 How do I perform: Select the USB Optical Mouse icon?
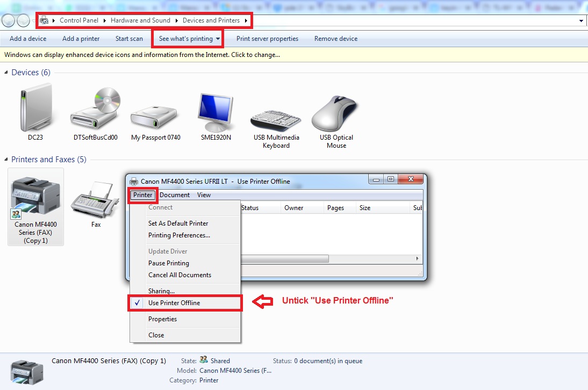point(335,113)
